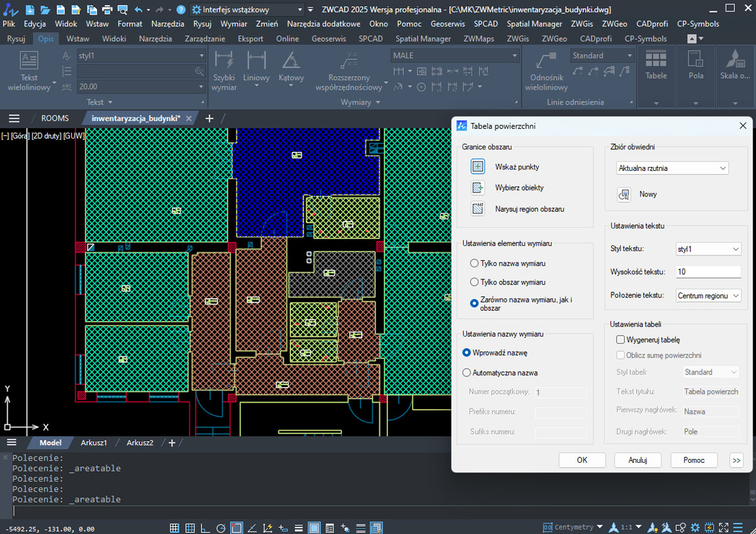The image size is (756, 534).
Task: Click the Open folder icon in quick access toolbar
Action: (x=45, y=9)
